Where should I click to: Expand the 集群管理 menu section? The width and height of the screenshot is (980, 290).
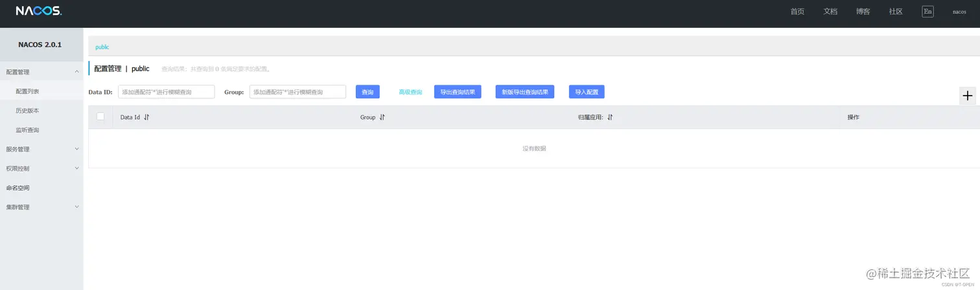41,207
